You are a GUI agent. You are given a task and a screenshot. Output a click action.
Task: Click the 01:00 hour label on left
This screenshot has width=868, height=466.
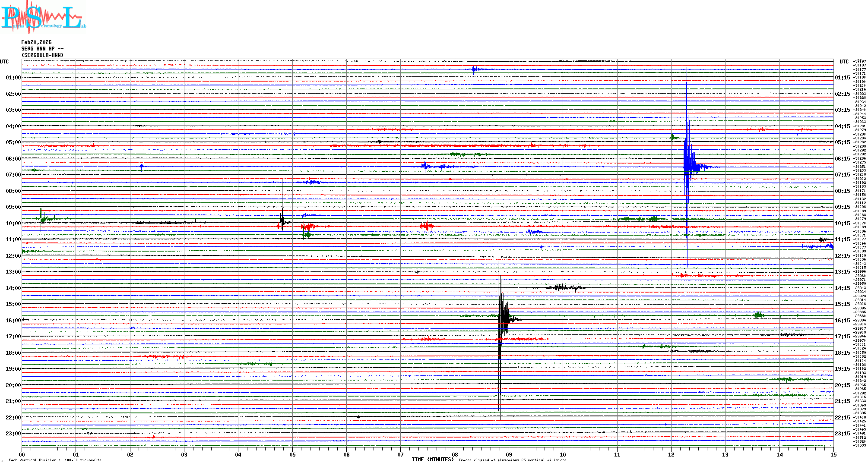pos(13,78)
